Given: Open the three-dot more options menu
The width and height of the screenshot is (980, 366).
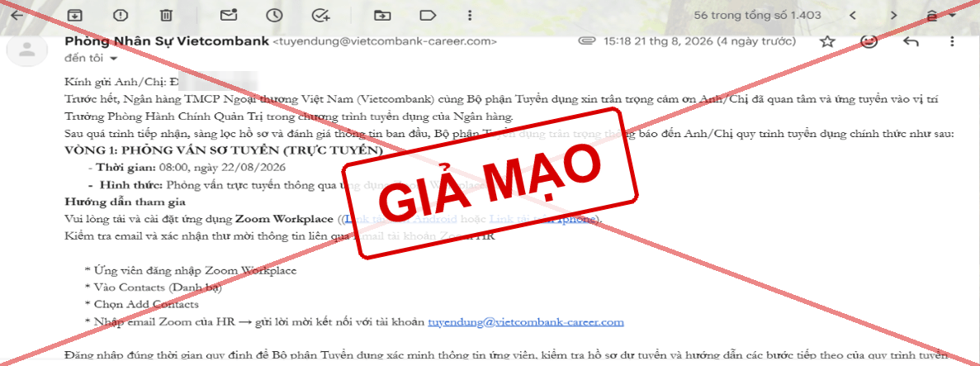Looking at the screenshot, I should 952,42.
